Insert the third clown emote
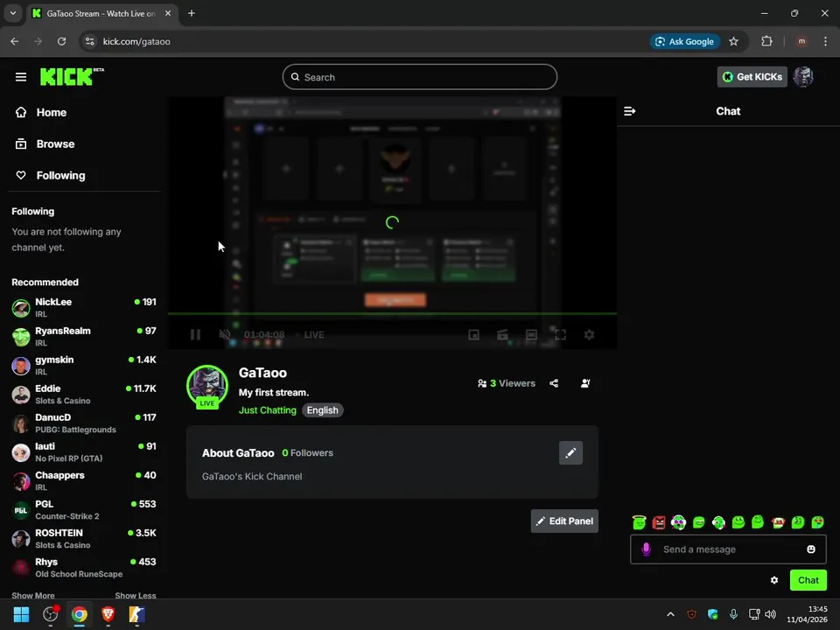 [x=678, y=522]
